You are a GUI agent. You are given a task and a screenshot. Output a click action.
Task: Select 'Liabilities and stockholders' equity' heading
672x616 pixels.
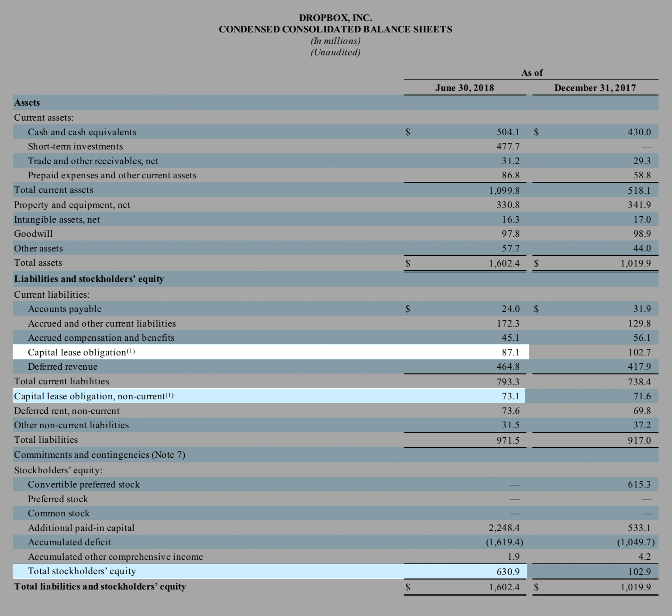(x=89, y=279)
